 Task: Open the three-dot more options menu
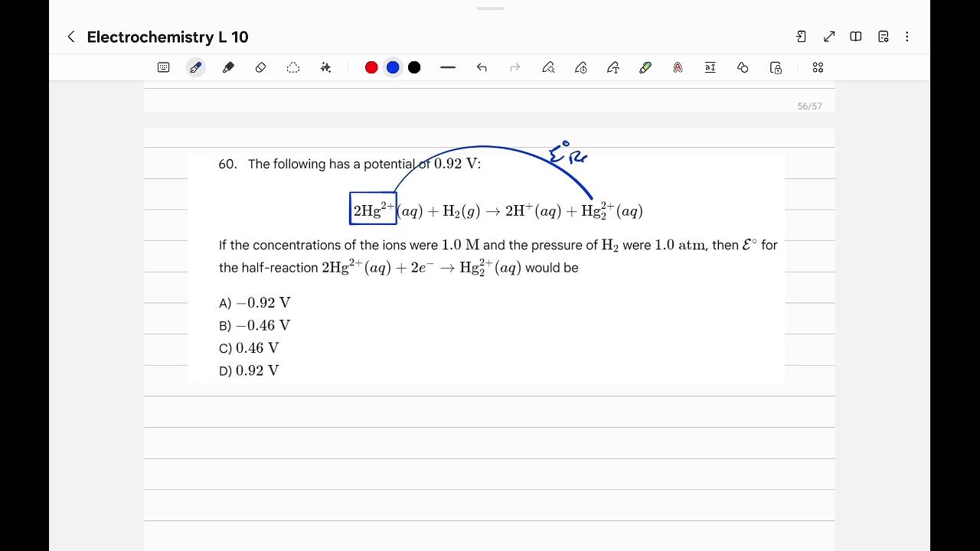[x=907, y=37]
